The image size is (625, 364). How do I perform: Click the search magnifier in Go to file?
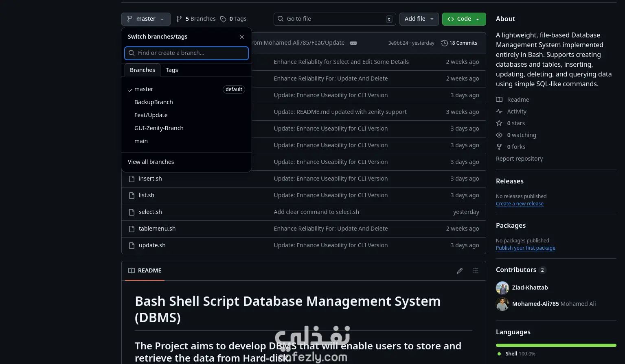click(281, 19)
